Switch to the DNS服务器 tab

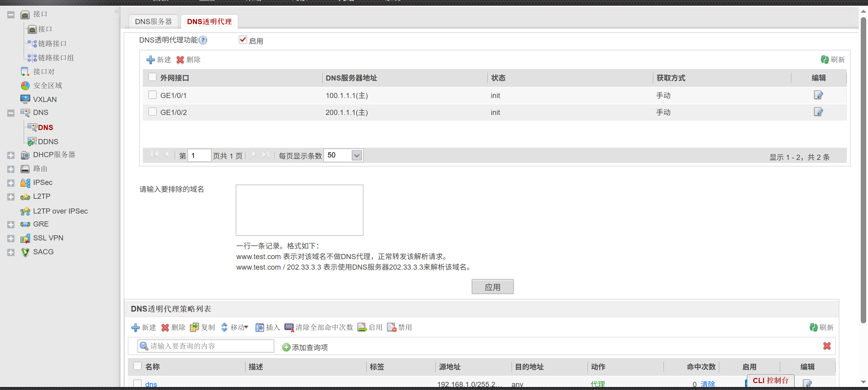(x=153, y=22)
